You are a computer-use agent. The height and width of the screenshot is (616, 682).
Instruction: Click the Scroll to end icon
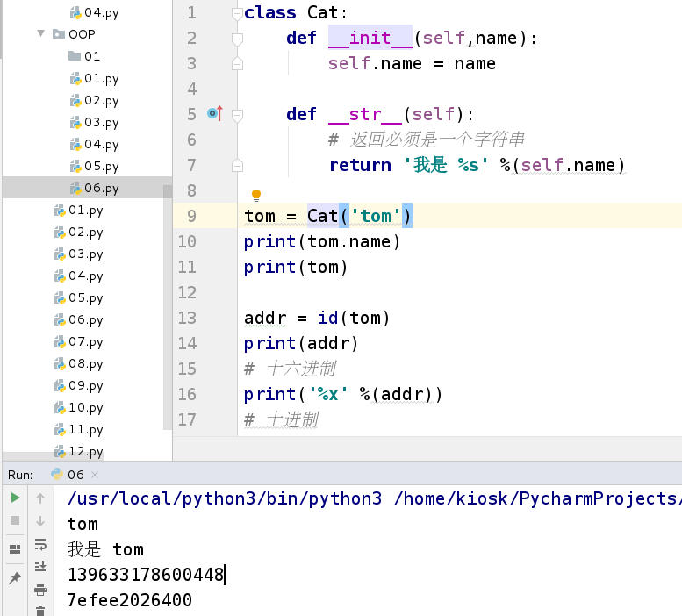pos(40,567)
